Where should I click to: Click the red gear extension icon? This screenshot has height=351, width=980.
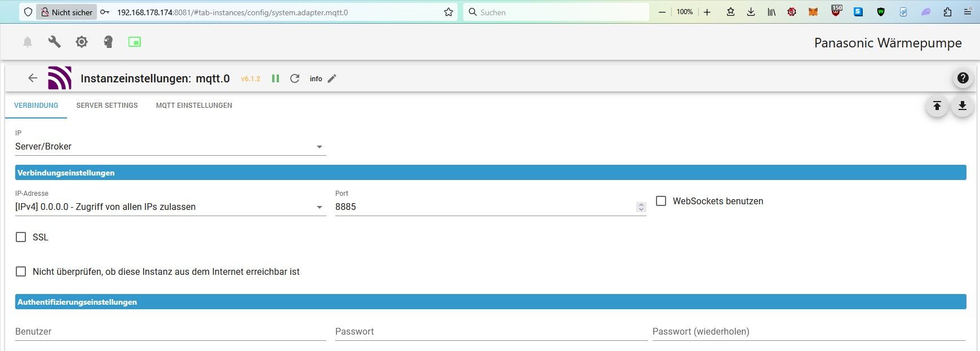click(x=792, y=12)
